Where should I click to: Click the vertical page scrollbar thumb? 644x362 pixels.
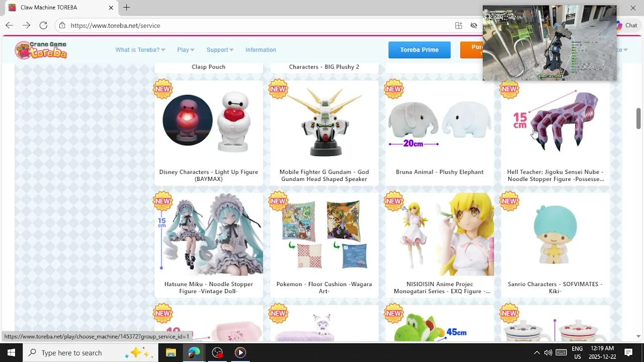click(638, 118)
